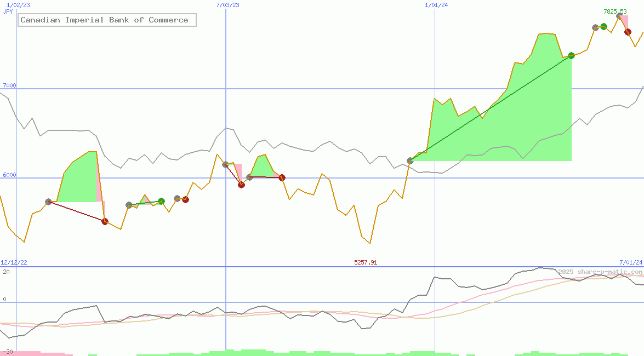Click the green exit marker ending the long green trendline
Viewport: 644px width, 356px height.
(572, 55)
